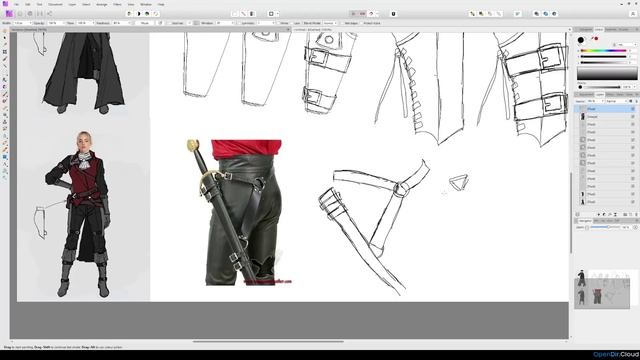
Task: Switch to the Photo persona
Action: [x=9, y=14]
